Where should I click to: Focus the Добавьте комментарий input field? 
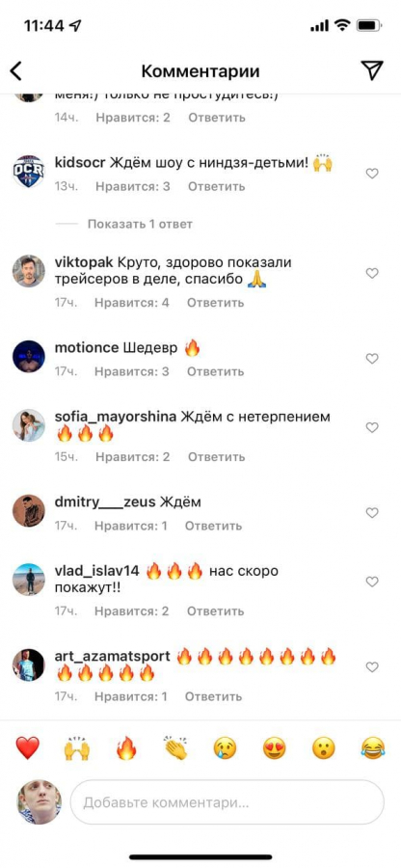(x=227, y=802)
